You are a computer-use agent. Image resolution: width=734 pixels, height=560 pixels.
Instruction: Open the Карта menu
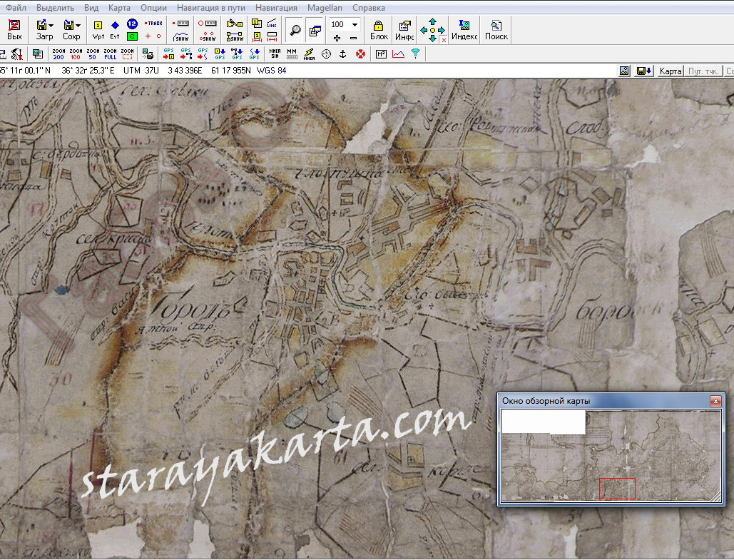tap(119, 8)
